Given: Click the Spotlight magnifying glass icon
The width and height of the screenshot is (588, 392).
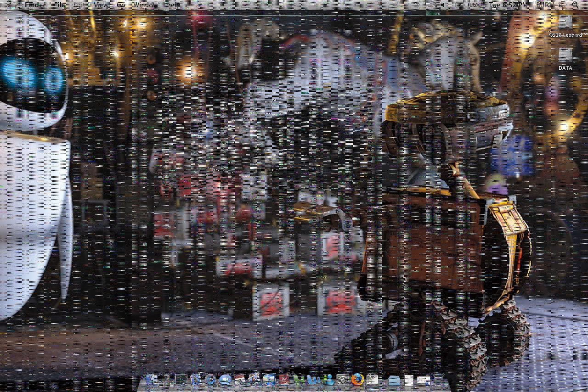Looking at the screenshot, I should pos(575,5).
